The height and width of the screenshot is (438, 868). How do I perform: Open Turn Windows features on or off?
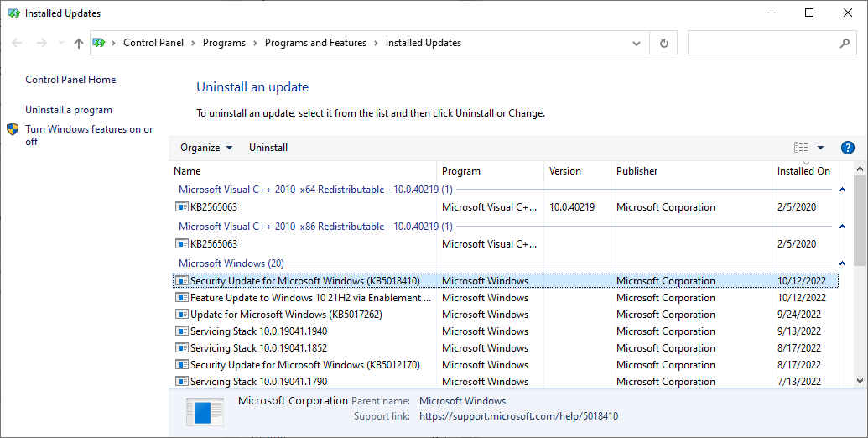89,135
